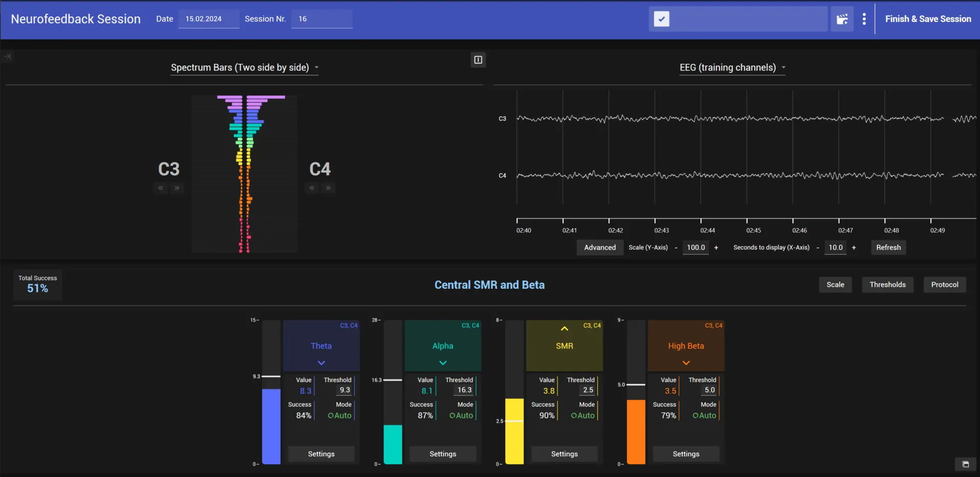
Task: Toggle SMR Auto mode
Action: pyautogui.click(x=583, y=416)
